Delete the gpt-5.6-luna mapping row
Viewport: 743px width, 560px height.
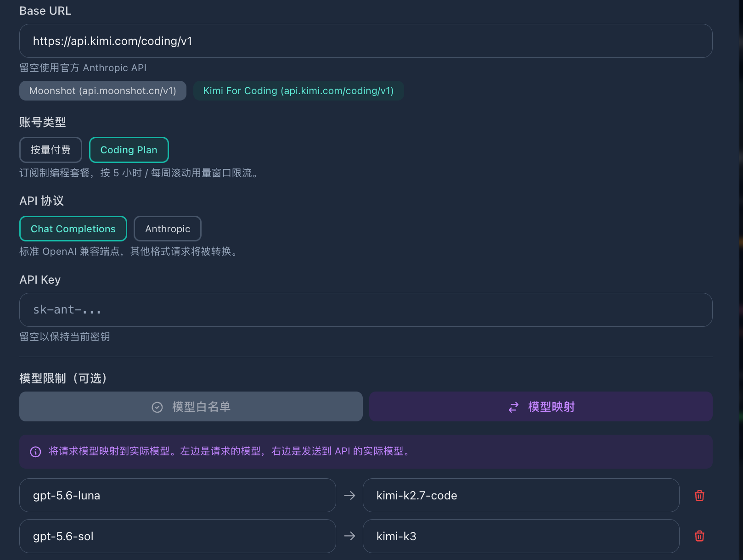coord(699,495)
